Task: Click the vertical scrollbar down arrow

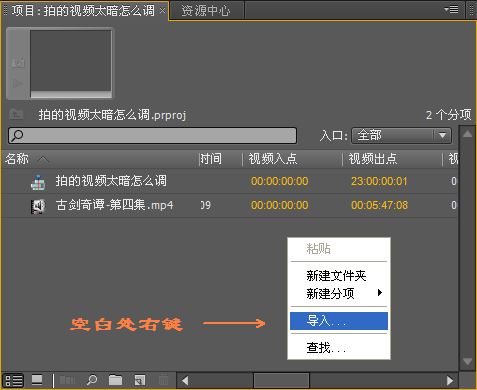Action: 467,361
